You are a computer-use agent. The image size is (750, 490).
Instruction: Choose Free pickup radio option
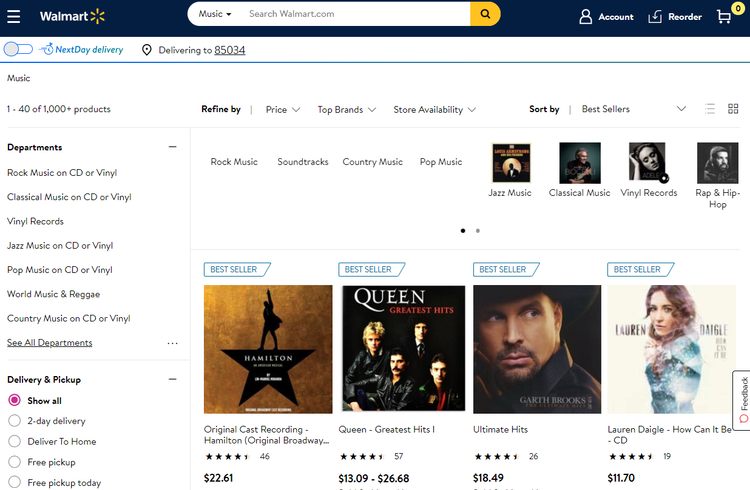coord(15,462)
